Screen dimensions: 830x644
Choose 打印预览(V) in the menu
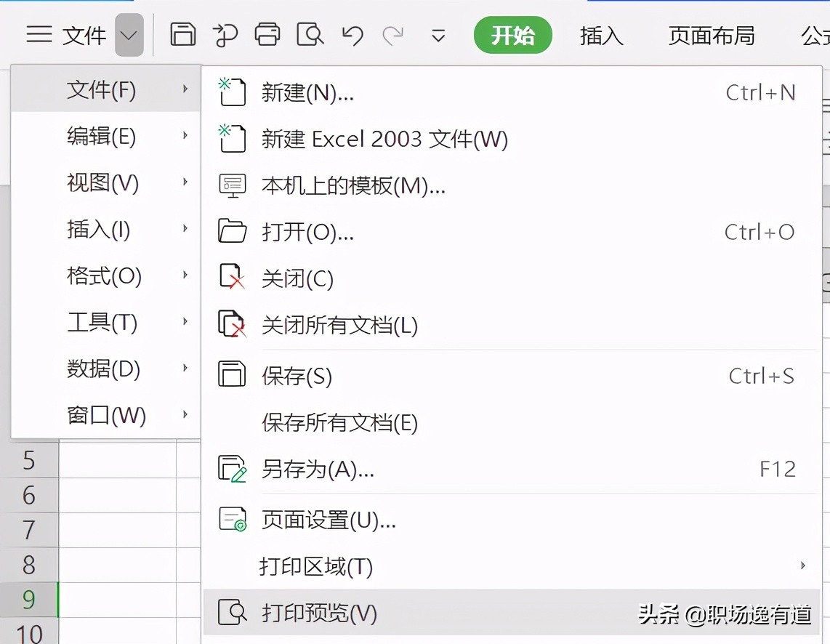tap(512, 612)
